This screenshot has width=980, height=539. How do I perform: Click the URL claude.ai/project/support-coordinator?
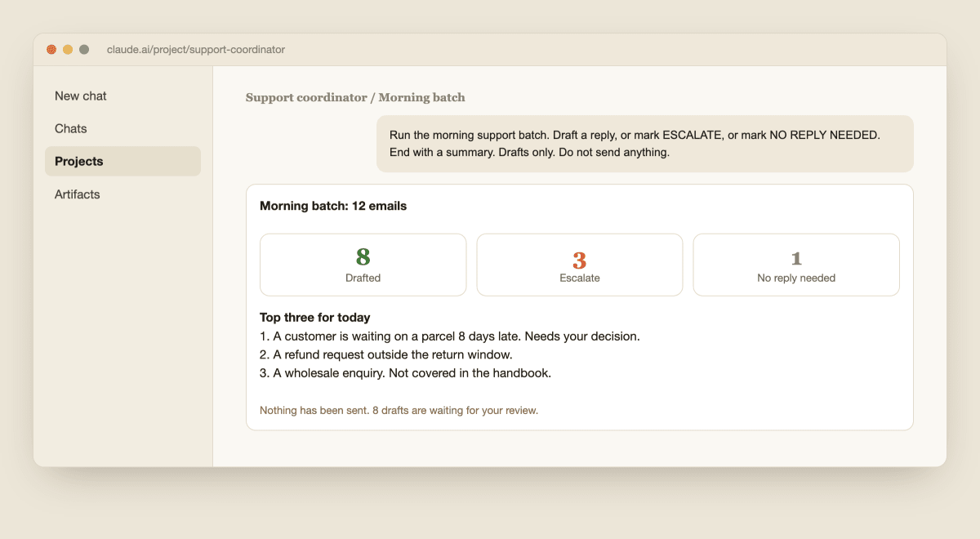coord(196,50)
